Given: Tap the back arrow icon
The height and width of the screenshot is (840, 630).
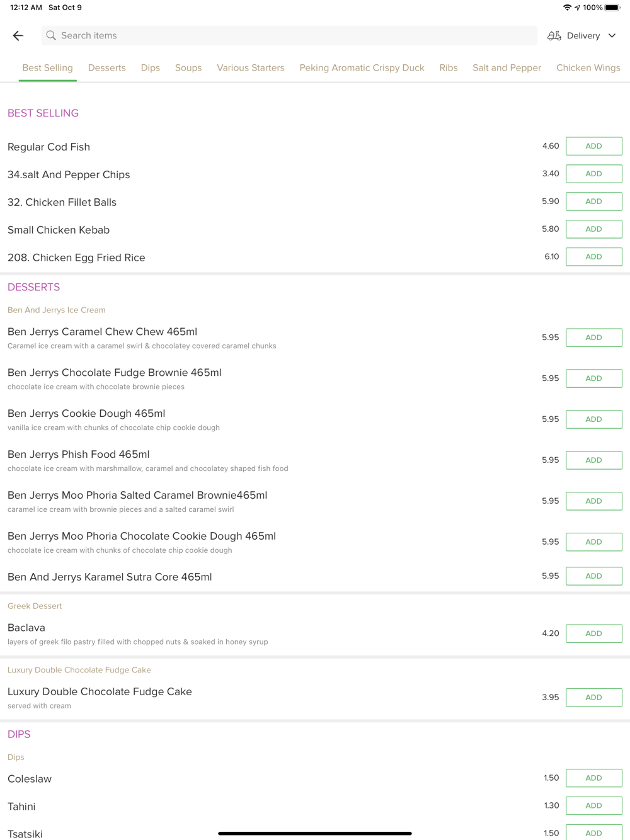Looking at the screenshot, I should [18, 36].
